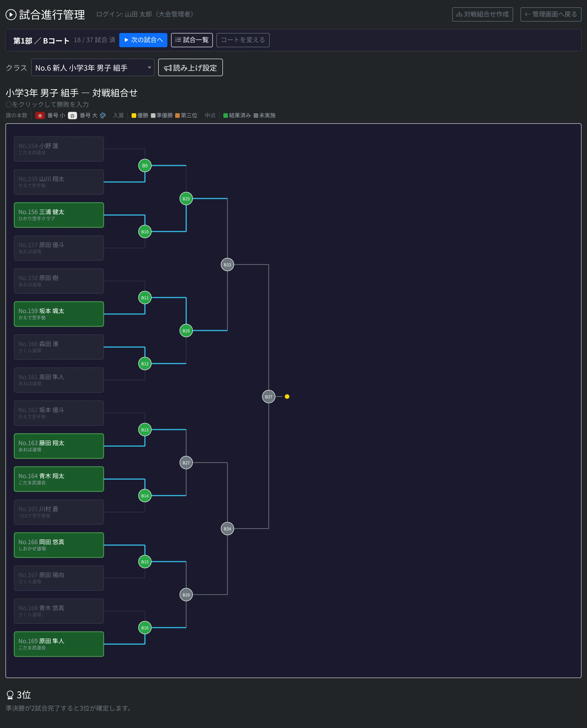This screenshot has height=728, width=587.
Task: Open final match node B37
Action: pyautogui.click(x=269, y=397)
